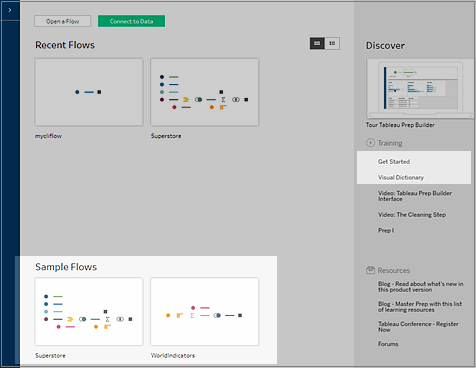Open the Visual Dictionary link
This screenshot has height=368, width=476.
[x=401, y=177]
